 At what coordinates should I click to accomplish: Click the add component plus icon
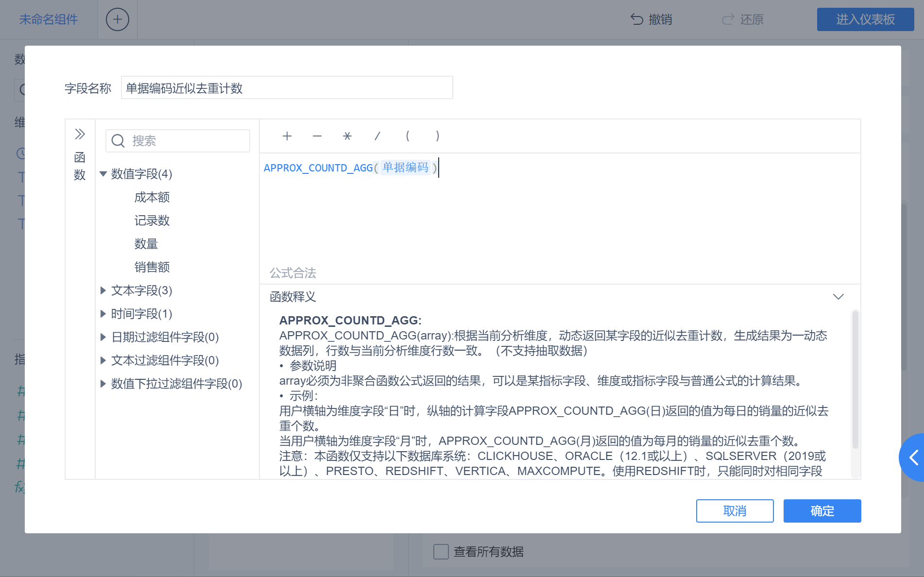tap(118, 19)
